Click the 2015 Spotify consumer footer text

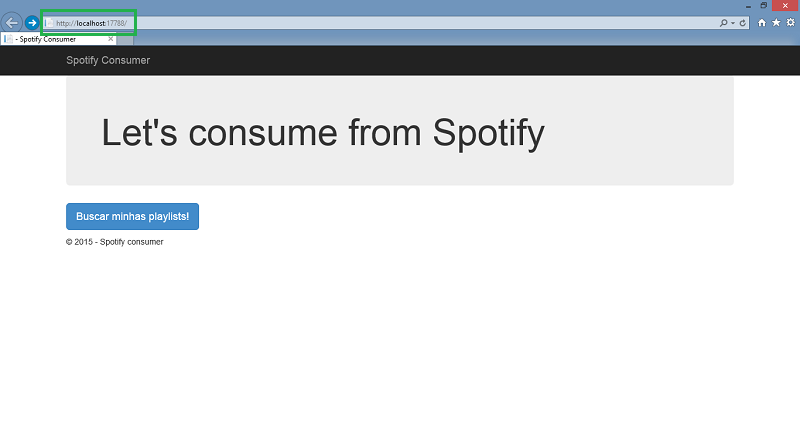point(114,242)
